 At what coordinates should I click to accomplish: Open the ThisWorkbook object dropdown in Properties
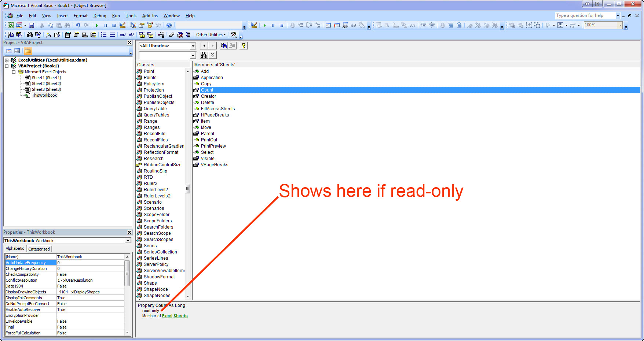pos(128,241)
